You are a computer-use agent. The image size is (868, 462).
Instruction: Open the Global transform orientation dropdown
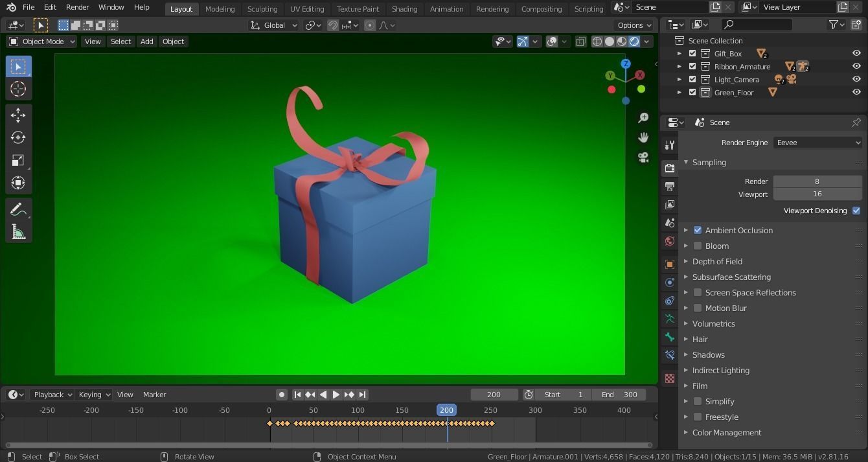click(274, 25)
